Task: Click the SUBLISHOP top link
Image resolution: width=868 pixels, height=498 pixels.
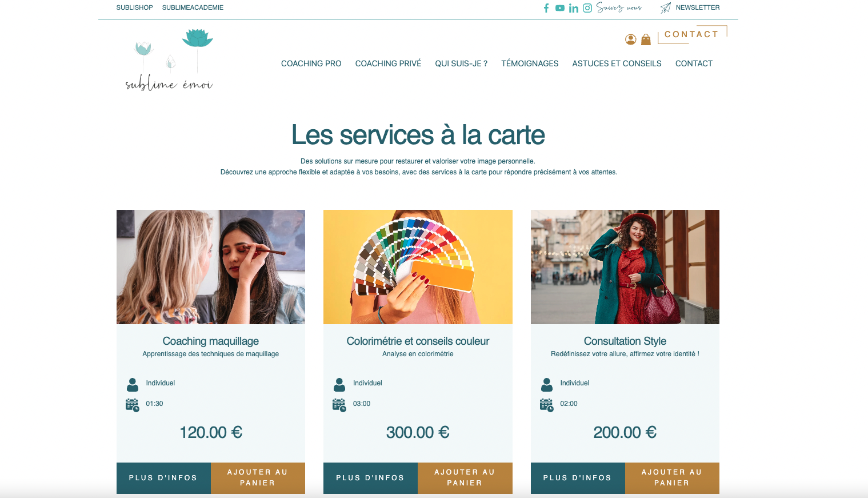Action: 134,7
